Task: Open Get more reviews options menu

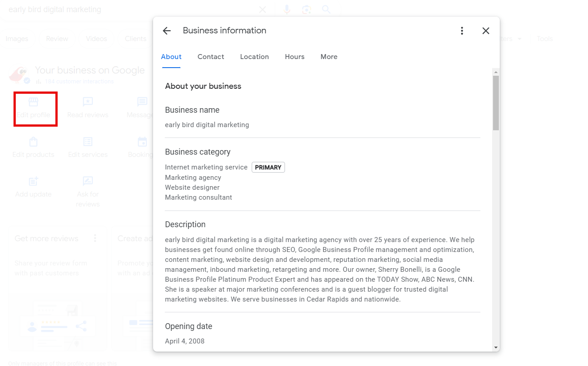Action: click(95, 238)
